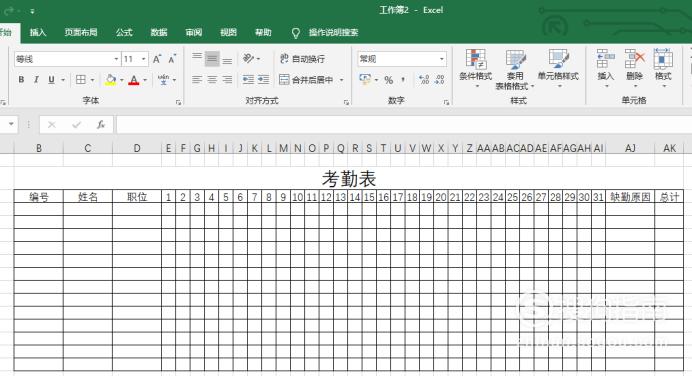Viewport: 692px width, 376px height.
Task: Open the 数字 group dialog launcher
Action: pos(446,102)
